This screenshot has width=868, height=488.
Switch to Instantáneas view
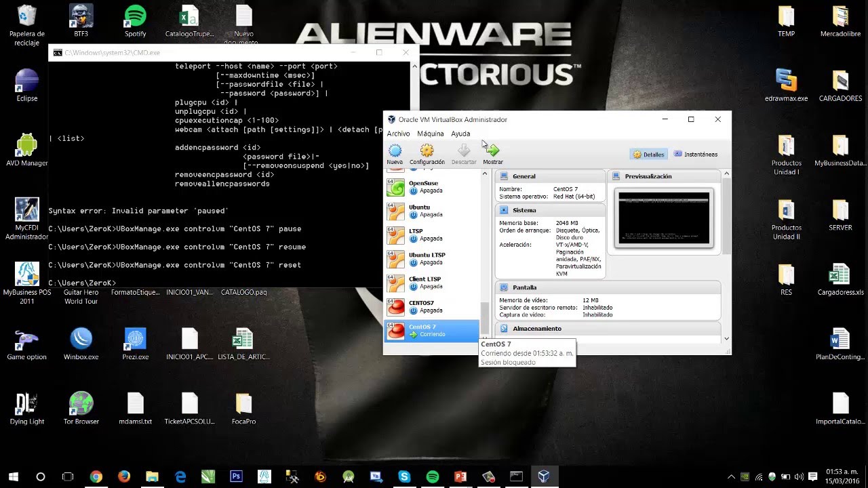point(696,155)
